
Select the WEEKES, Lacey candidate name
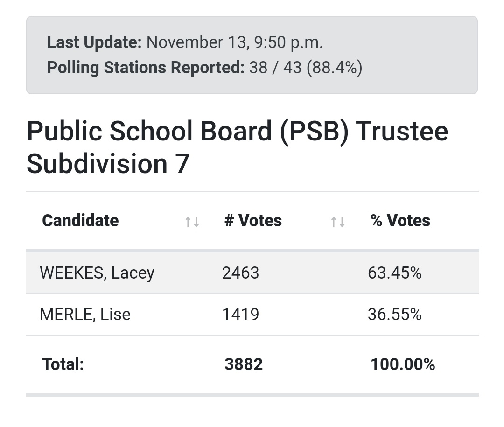coord(97,273)
